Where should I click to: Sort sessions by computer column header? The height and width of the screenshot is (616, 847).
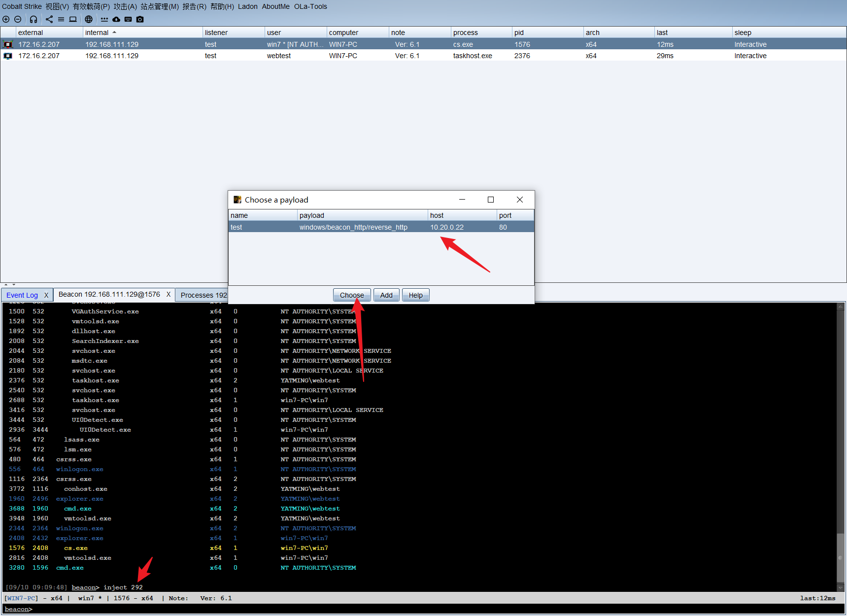click(358, 33)
